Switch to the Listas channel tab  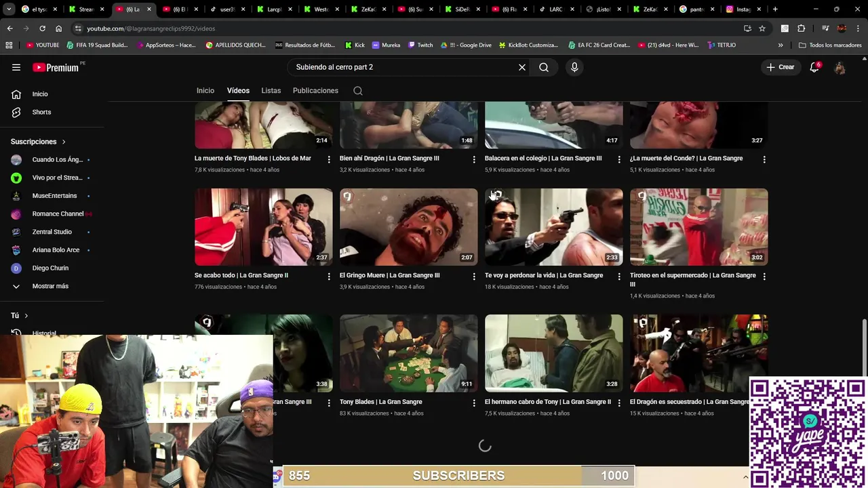(x=271, y=91)
